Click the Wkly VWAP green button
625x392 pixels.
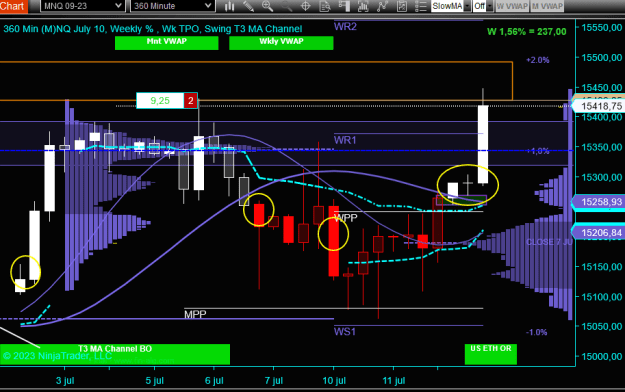[x=281, y=43]
